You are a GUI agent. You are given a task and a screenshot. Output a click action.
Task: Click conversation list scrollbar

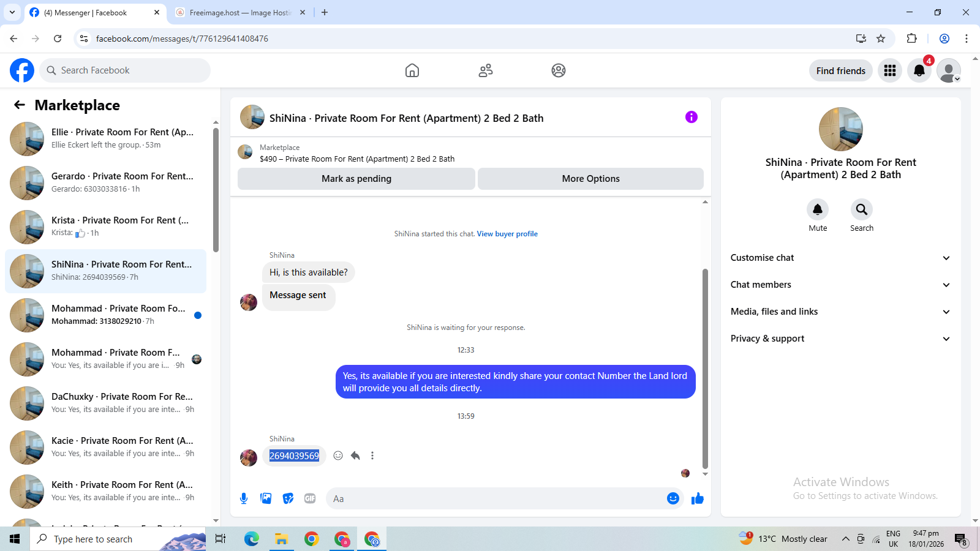tap(216, 190)
